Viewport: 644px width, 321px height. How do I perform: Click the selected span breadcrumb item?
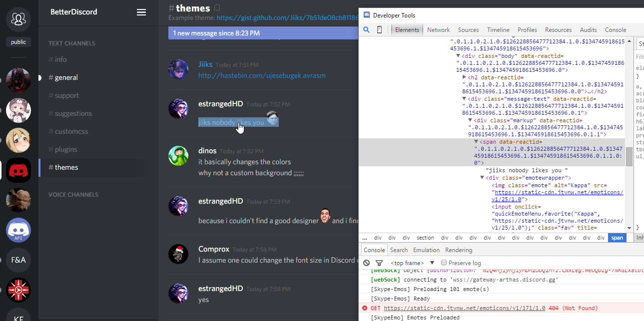click(x=617, y=238)
